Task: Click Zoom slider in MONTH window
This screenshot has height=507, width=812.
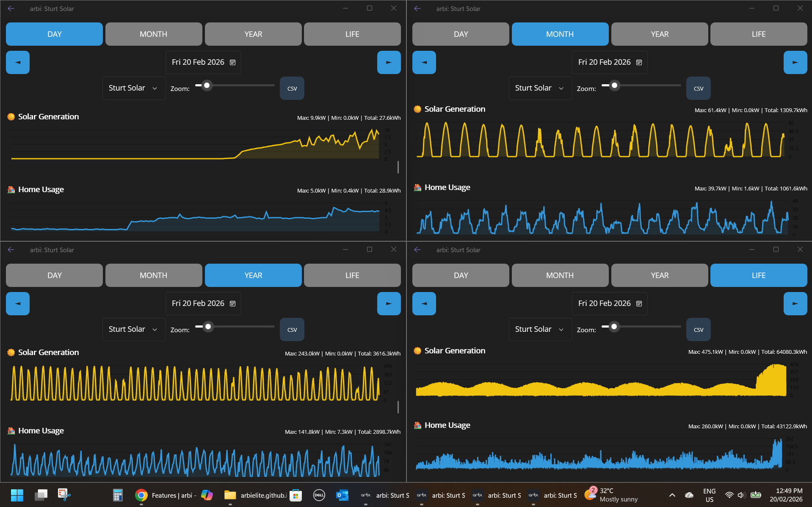Action: point(641,85)
